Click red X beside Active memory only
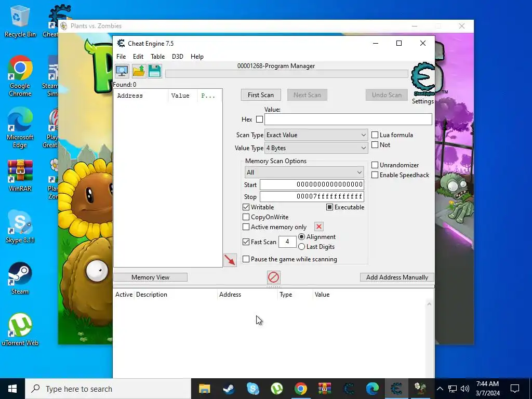532x399 pixels. coord(318,227)
